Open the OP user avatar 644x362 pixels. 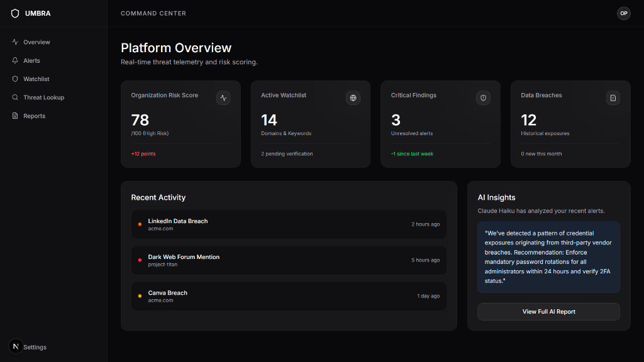click(x=623, y=14)
